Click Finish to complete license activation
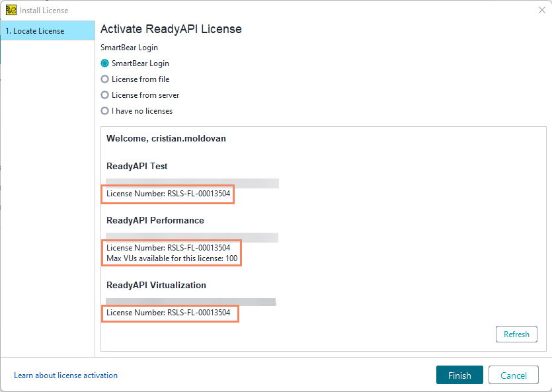 459,375
